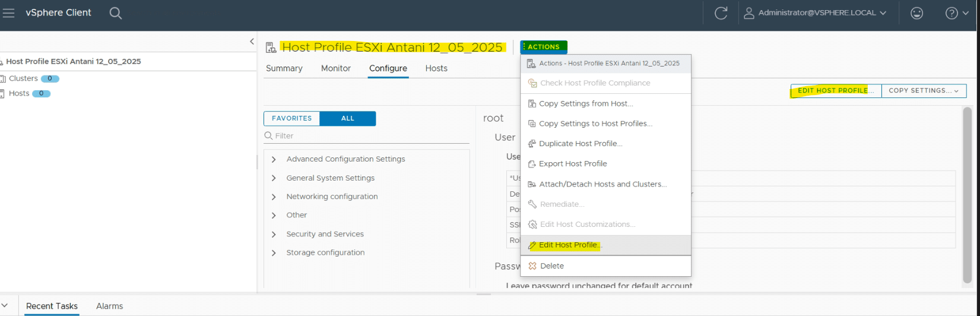This screenshot has width=980, height=316.
Task: Click Clusters in the sidebar
Action: (x=23, y=78)
